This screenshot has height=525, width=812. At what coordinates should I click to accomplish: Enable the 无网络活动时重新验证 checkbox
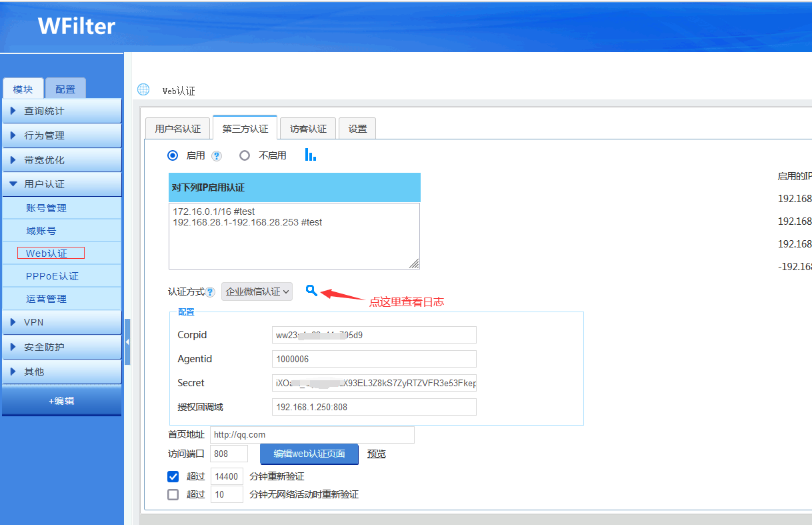click(173, 494)
